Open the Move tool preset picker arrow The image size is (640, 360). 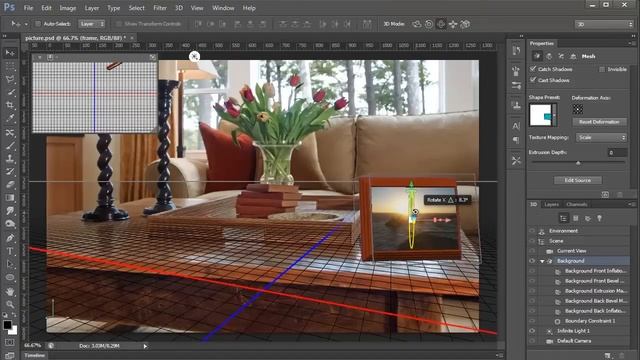26,24
